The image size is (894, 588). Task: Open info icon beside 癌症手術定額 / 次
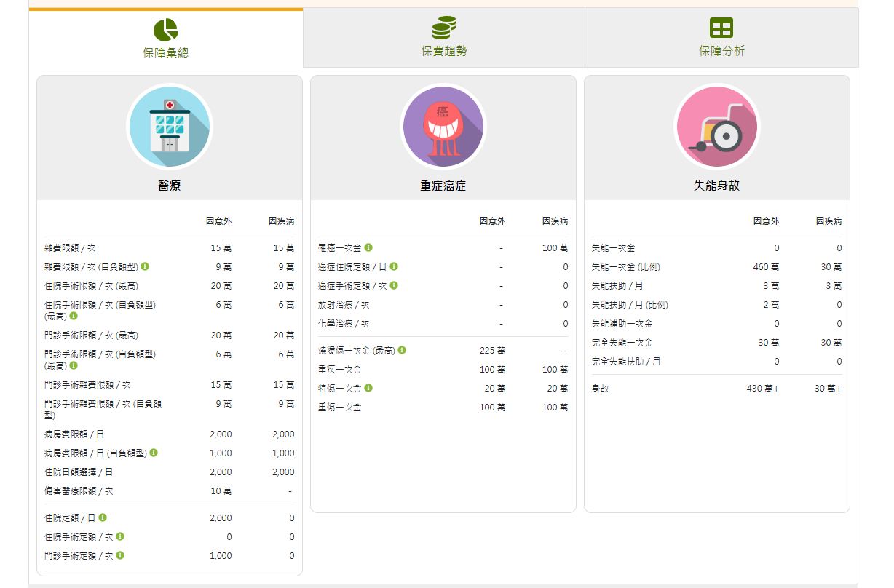(394, 285)
